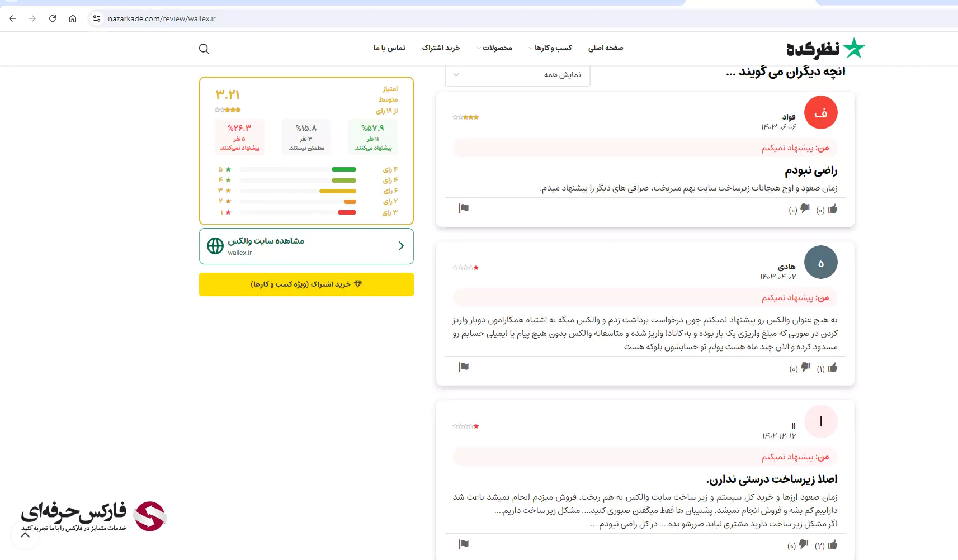Click the اصلا زیرساخت درستی ندارن title

pyautogui.click(x=771, y=480)
